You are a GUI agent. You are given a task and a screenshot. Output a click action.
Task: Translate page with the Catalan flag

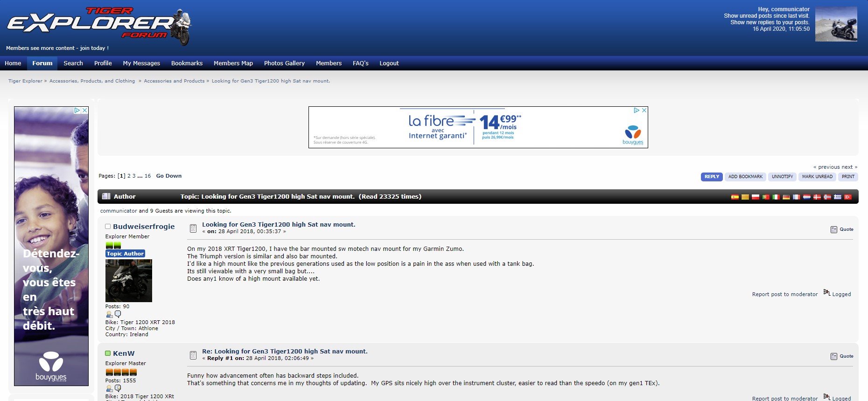745,197
